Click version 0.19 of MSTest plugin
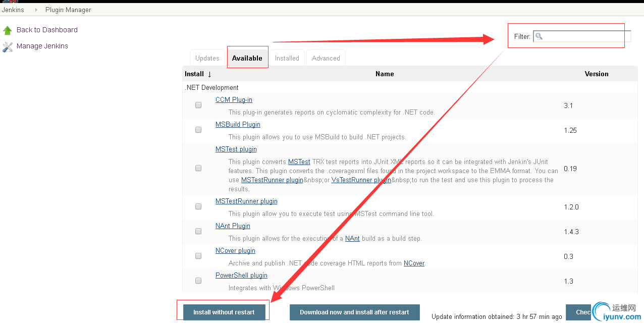 [x=570, y=169]
